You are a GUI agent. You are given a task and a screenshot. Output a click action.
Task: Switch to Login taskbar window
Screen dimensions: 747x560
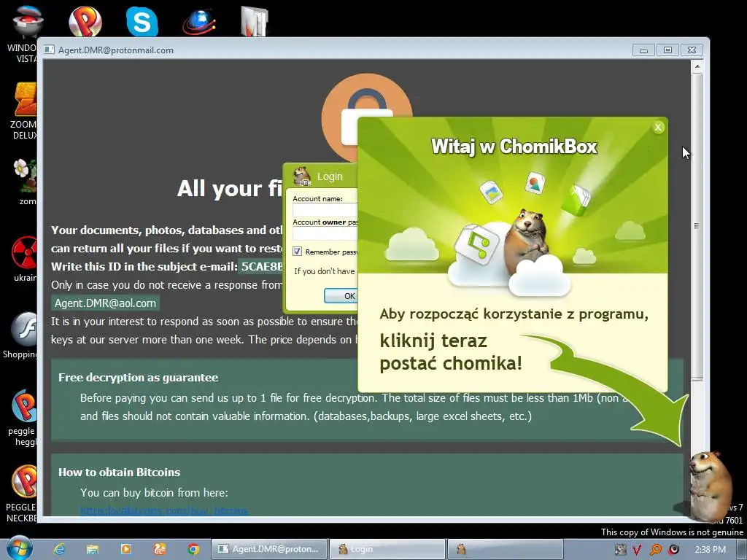(387, 549)
